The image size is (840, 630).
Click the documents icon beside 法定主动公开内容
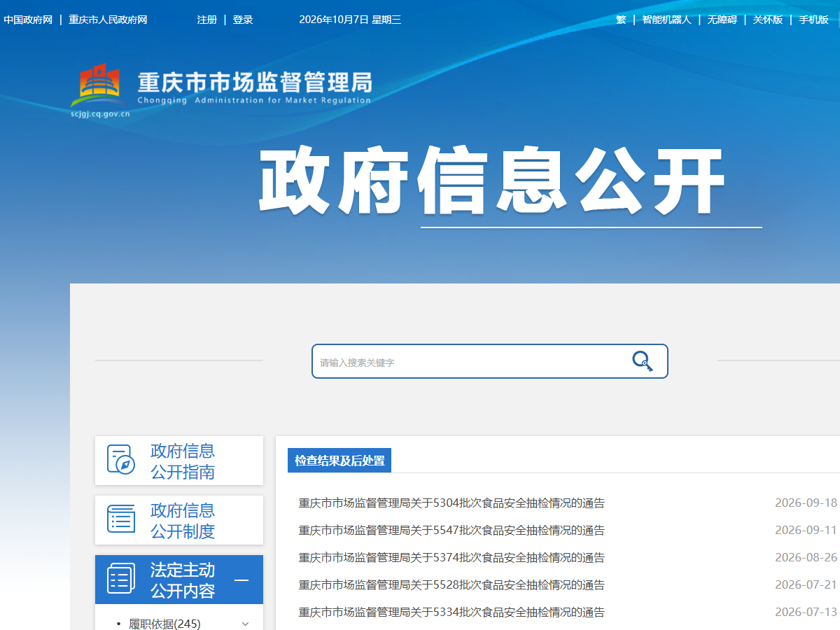click(x=120, y=579)
